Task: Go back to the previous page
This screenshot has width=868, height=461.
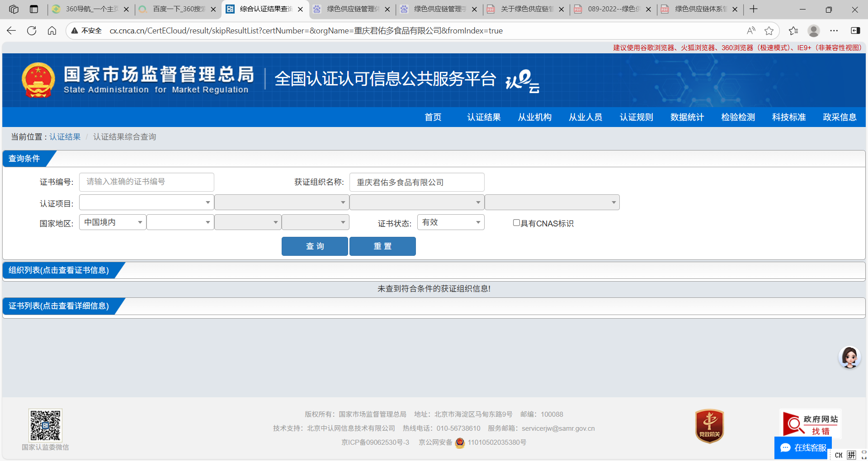Action: click(11, 31)
